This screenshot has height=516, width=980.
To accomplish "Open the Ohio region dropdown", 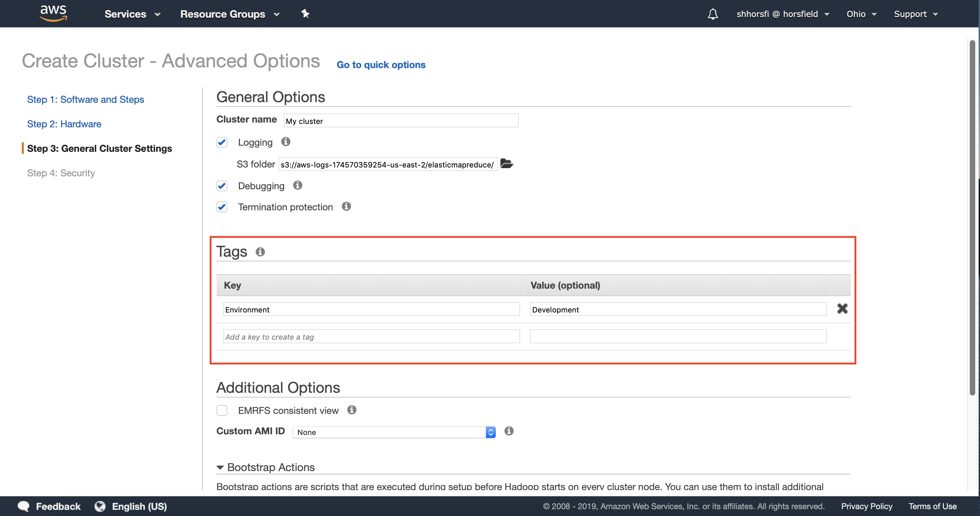I will [861, 14].
